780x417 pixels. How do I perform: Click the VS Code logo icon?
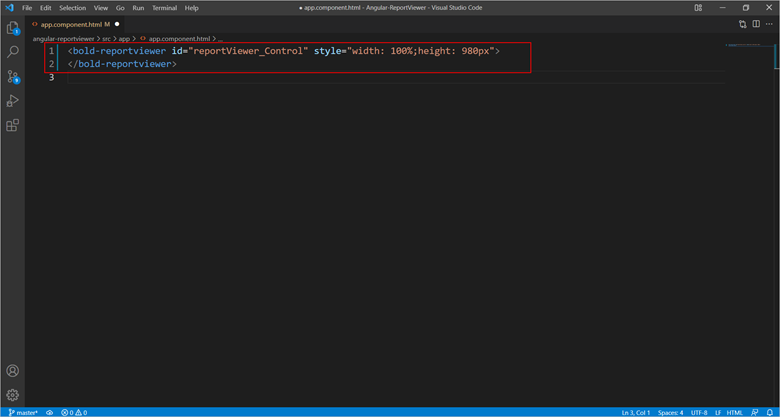pos(9,7)
